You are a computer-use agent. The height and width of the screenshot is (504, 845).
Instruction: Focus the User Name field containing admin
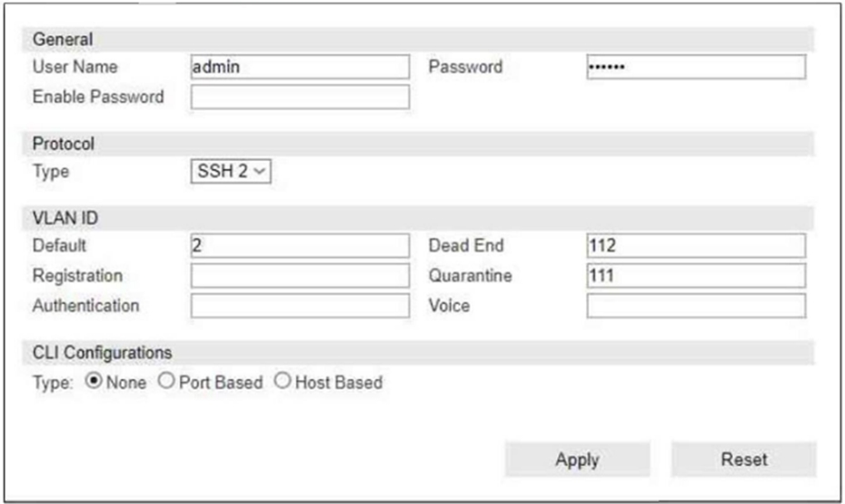(300, 67)
